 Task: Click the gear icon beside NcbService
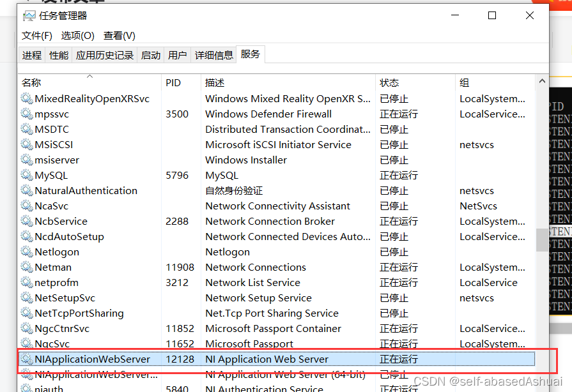coord(27,221)
